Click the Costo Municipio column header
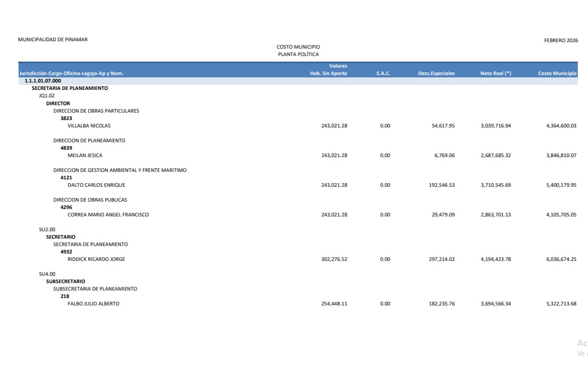588x380 pixels. point(557,73)
